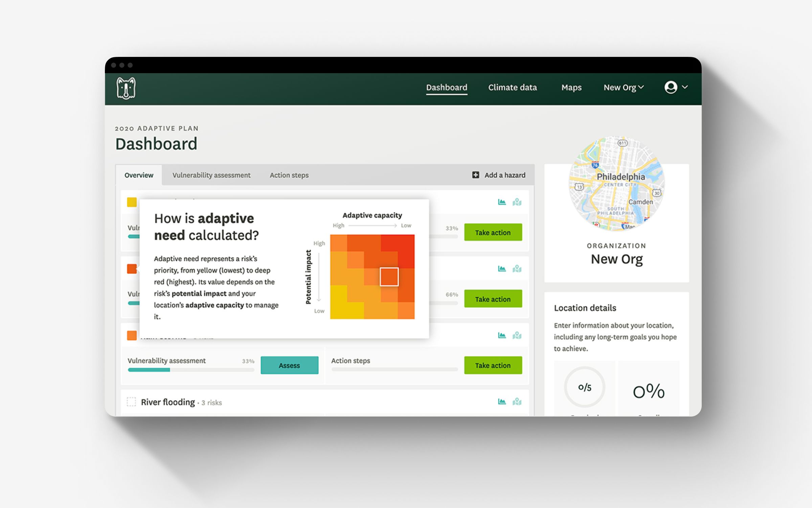
Task: Click Take action beside 33% progress
Action: click(493, 232)
